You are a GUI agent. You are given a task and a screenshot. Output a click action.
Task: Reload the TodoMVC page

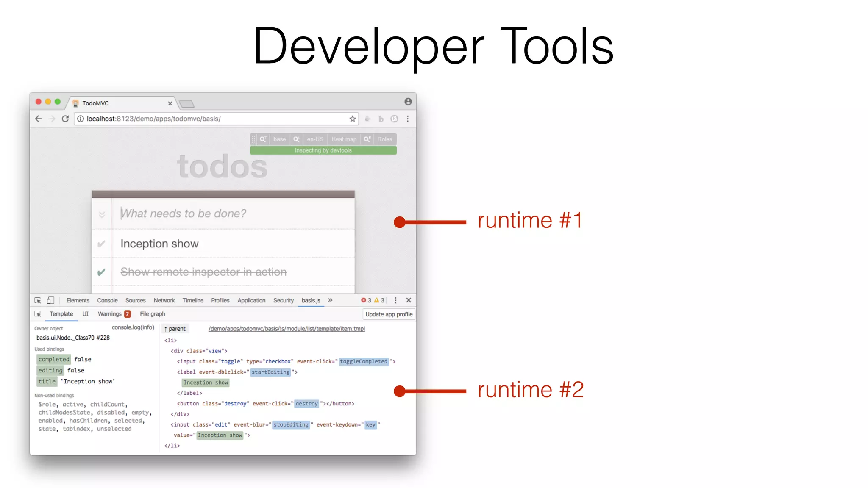point(65,119)
